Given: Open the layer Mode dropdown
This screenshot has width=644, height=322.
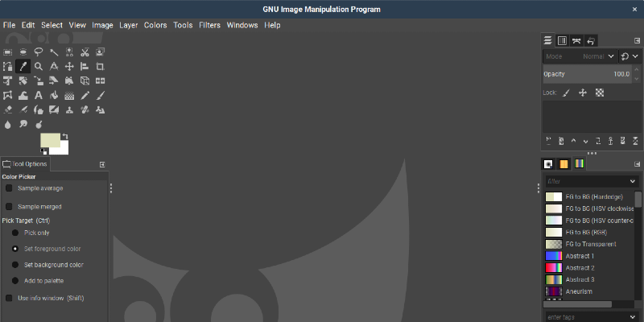Looking at the screenshot, I should 580,57.
